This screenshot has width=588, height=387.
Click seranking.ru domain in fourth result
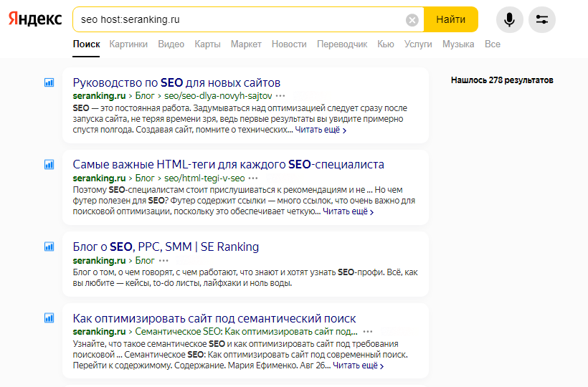[99, 332]
